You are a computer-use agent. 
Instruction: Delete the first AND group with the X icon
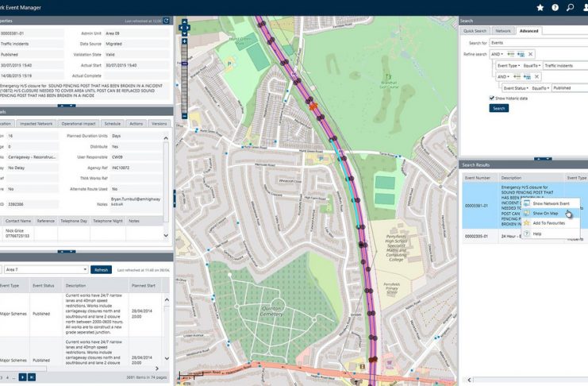pyautogui.click(x=530, y=53)
